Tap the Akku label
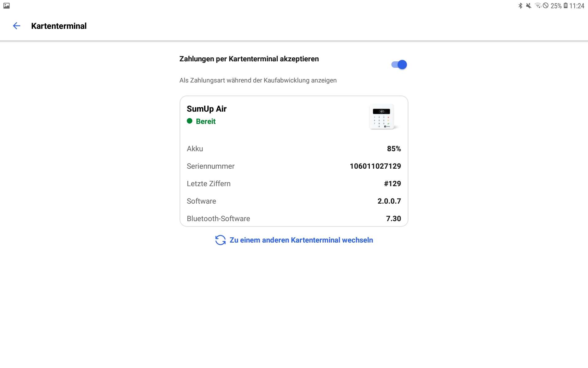The height and width of the screenshot is (368, 588). (x=195, y=149)
